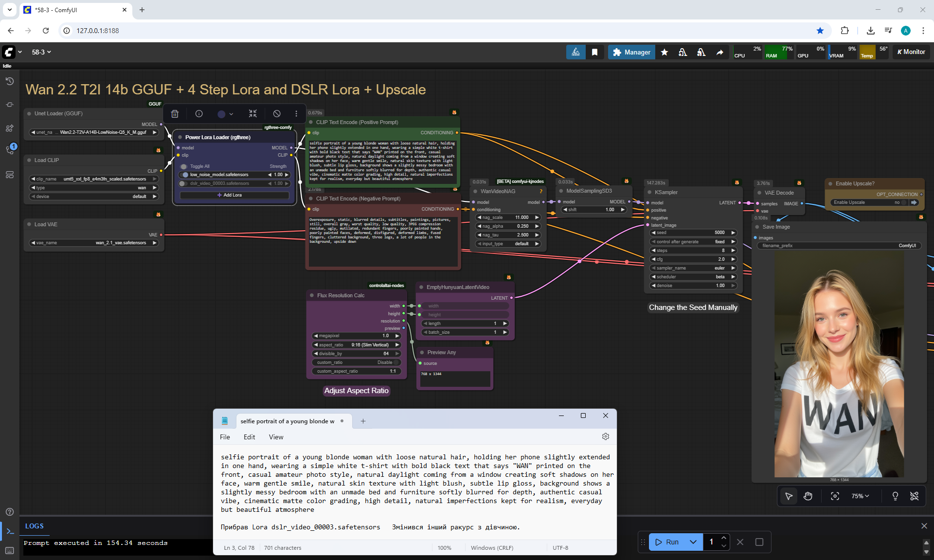Screen dimensions: 934x560
Task: Expand the Run button options arrow
Action: [x=693, y=542]
